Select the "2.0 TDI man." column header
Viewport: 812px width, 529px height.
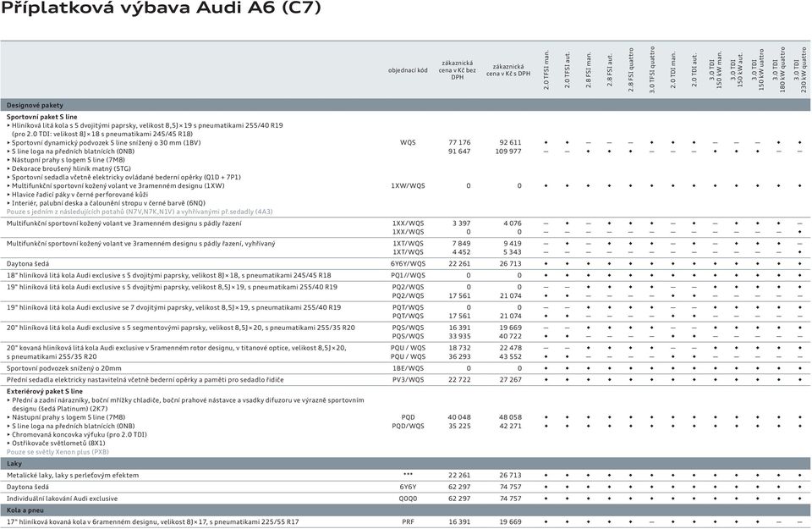[x=673, y=70]
